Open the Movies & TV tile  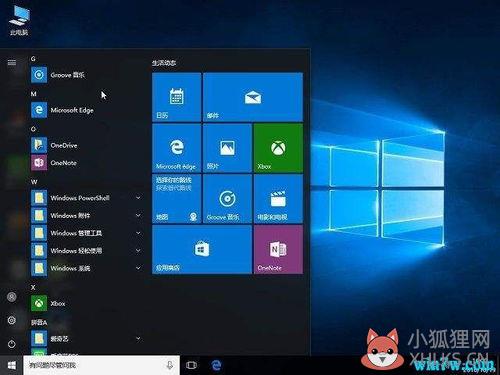coord(278,199)
